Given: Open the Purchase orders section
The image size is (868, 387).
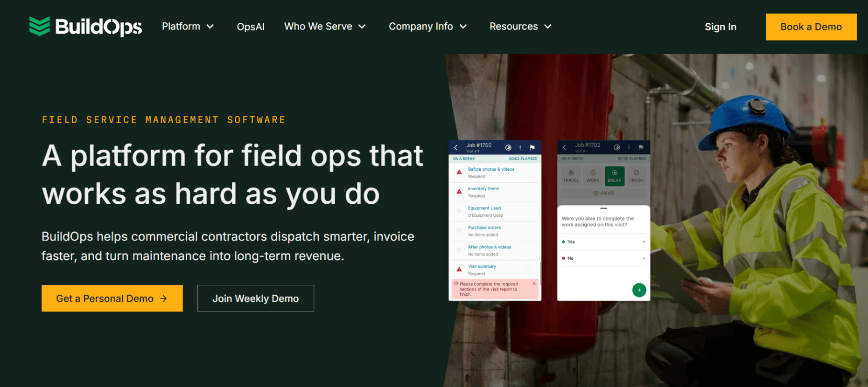Looking at the screenshot, I should (x=495, y=231).
